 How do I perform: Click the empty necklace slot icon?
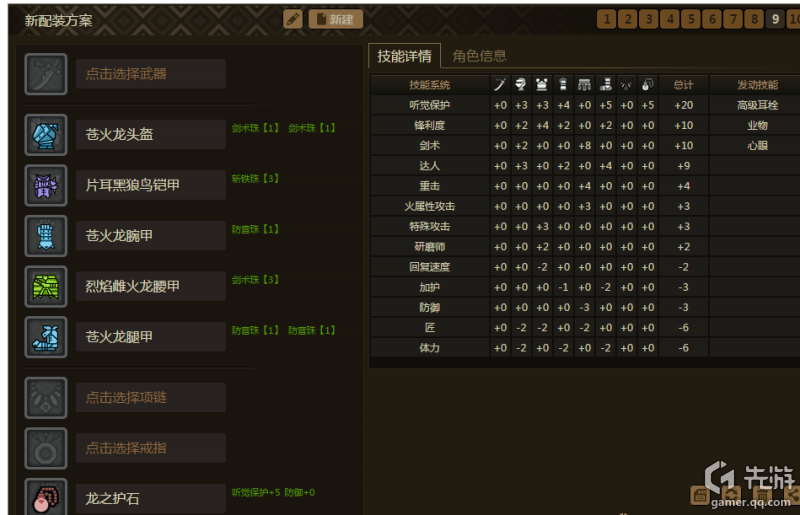click(46, 398)
